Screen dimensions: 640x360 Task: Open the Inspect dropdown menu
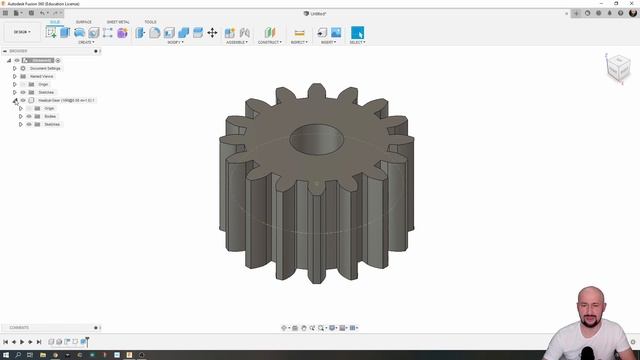pyautogui.click(x=299, y=42)
